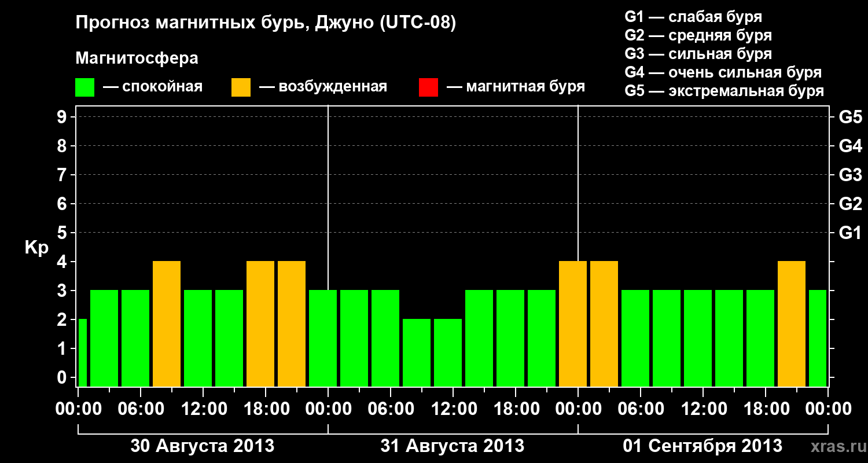This screenshot has height=463, width=868.
Task: Click the 06:00 time label under 31 Августа
Action: (x=391, y=409)
